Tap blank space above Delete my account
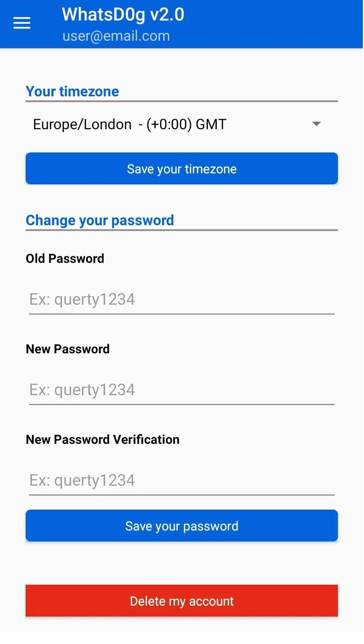The image size is (364, 644). coord(182,563)
